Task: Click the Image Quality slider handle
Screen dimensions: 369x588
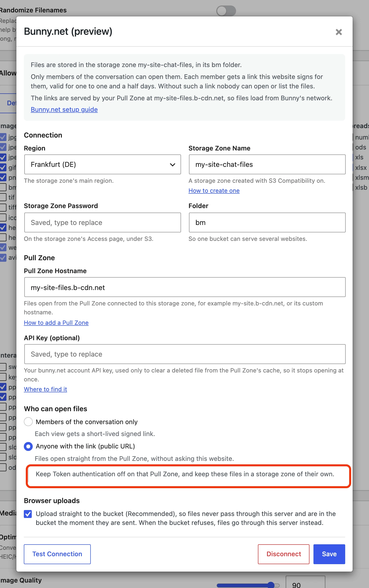Action: 271,585
